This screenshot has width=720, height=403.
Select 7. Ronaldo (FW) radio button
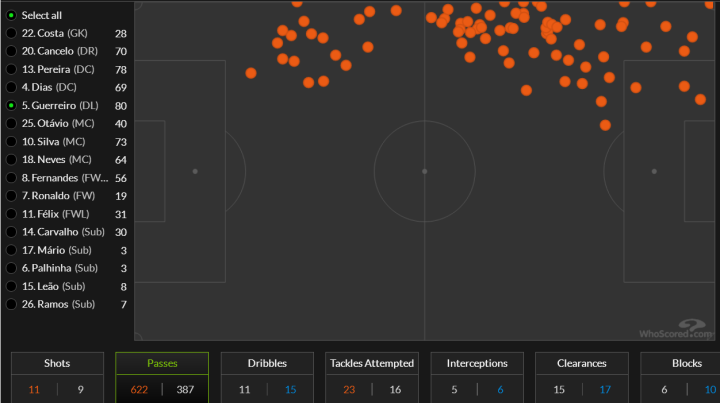(x=11, y=195)
